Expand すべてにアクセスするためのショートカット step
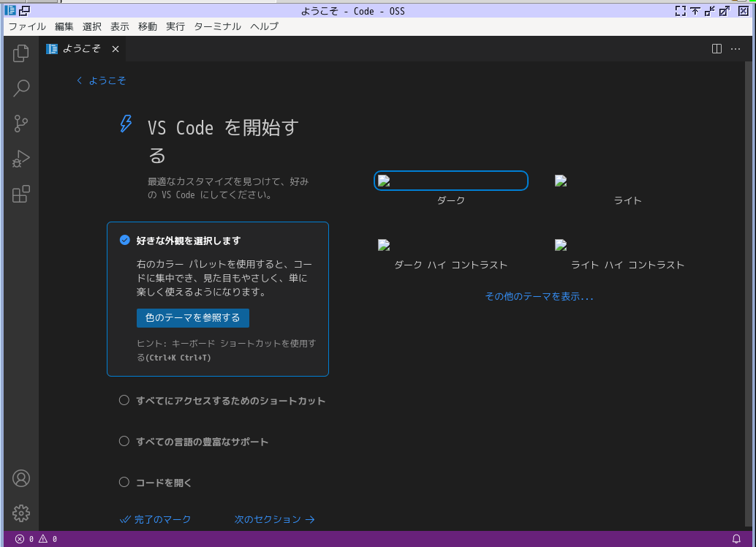 (x=230, y=401)
